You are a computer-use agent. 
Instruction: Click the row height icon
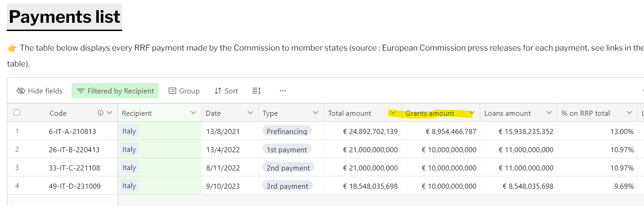tap(256, 91)
